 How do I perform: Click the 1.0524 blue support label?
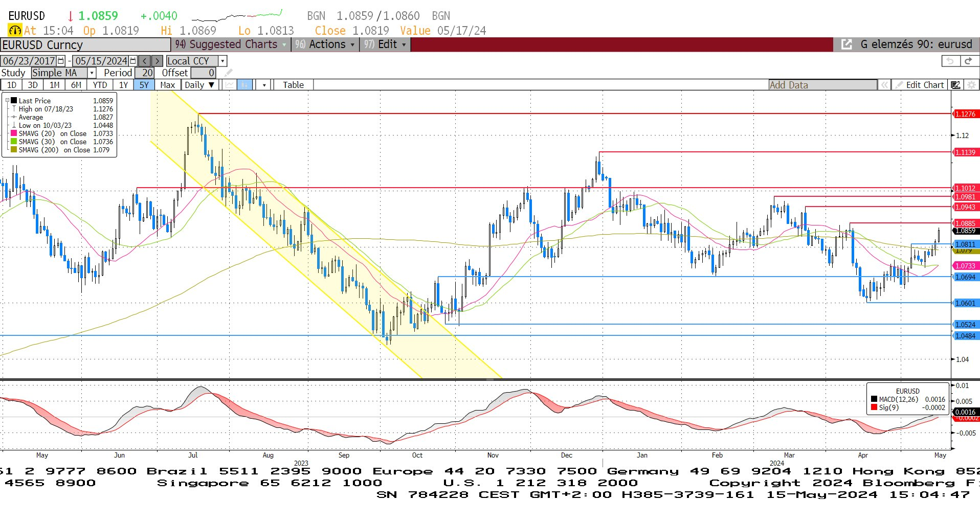pyautogui.click(x=965, y=325)
